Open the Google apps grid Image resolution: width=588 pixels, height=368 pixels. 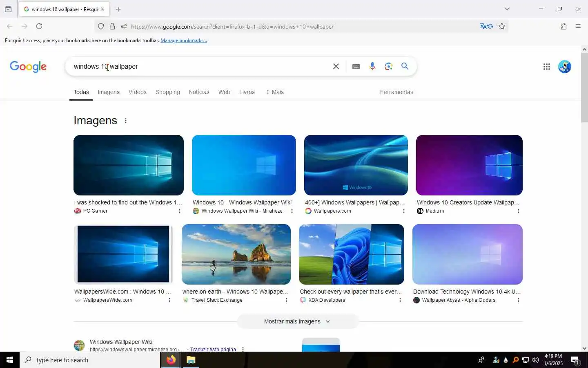547,67
